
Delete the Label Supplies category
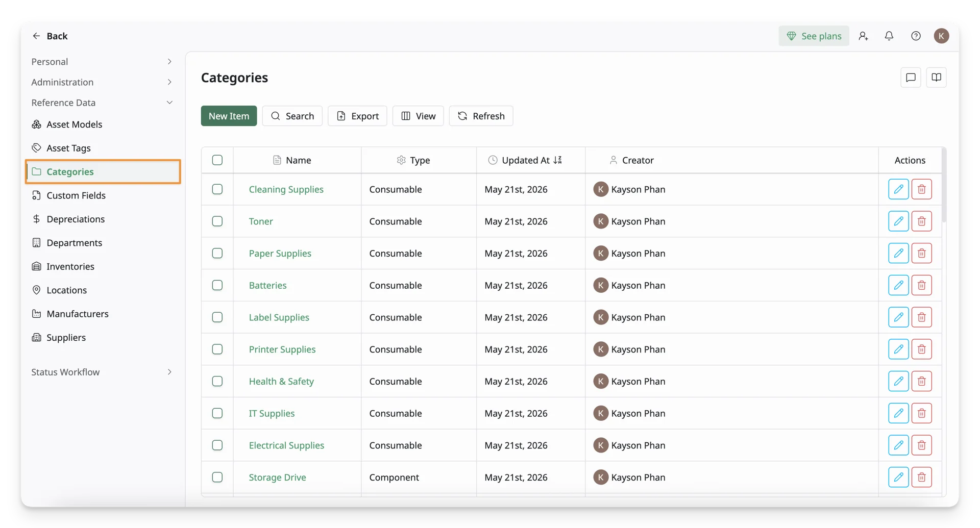(x=921, y=317)
